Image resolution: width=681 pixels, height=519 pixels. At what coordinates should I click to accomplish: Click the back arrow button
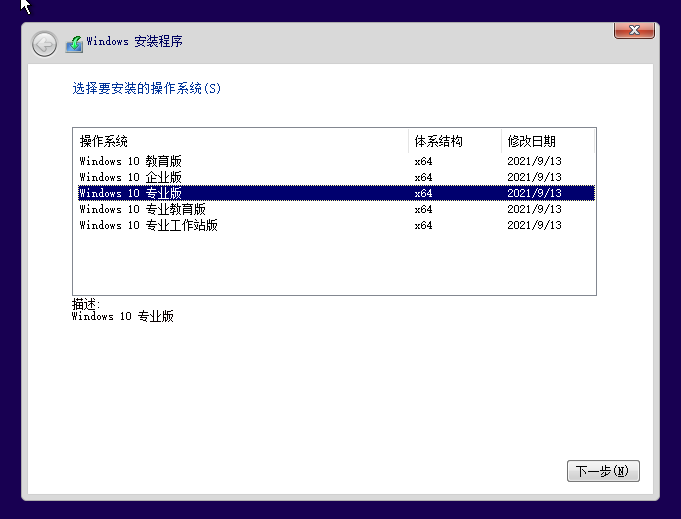click(44, 43)
